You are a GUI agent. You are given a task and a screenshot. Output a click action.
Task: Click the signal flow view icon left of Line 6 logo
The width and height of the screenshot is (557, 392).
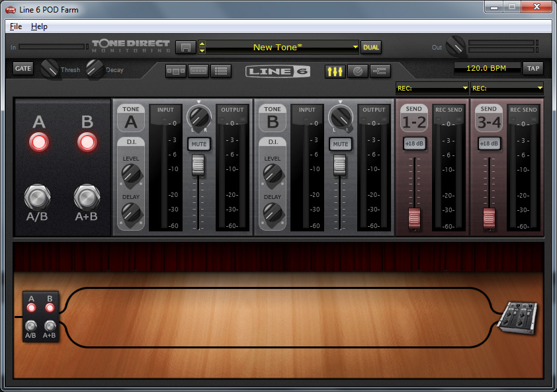176,71
